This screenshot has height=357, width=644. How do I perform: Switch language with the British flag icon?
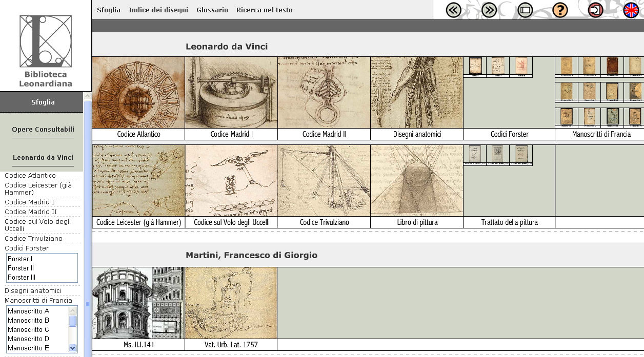(631, 10)
